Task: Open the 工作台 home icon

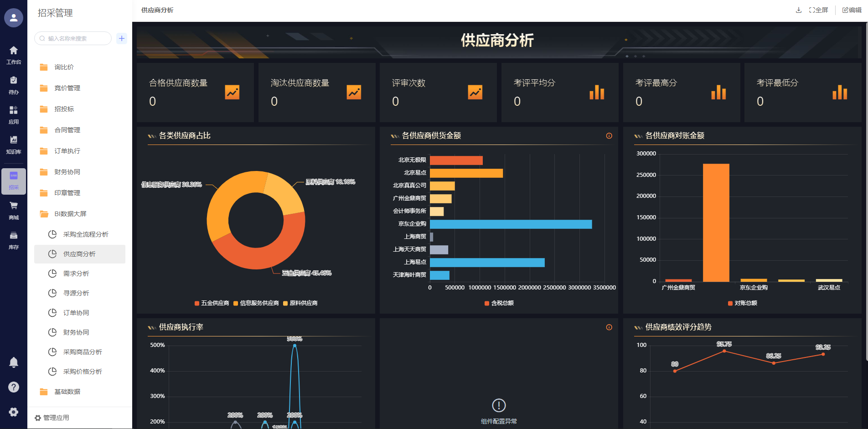Action: pyautogui.click(x=14, y=55)
